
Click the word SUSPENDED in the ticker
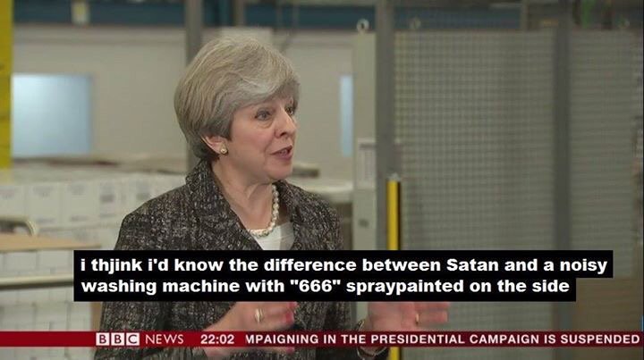pyautogui.click(x=599, y=339)
